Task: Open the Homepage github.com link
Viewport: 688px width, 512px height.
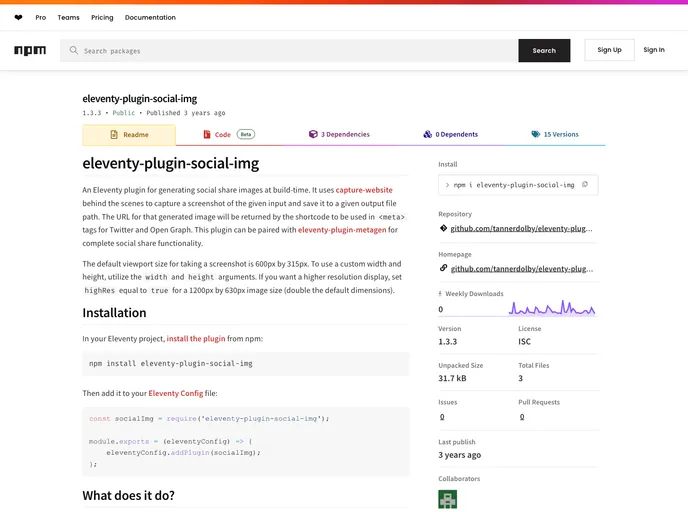Action: [522, 269]
